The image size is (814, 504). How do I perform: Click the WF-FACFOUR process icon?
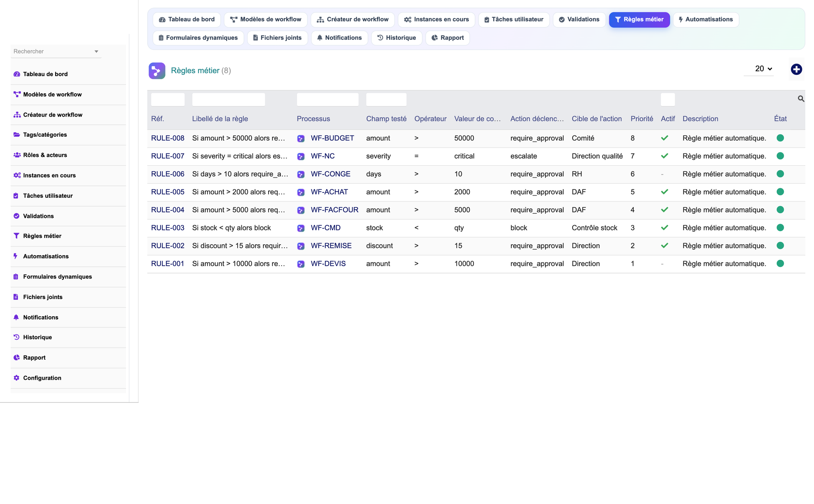[x=301, y=210]
